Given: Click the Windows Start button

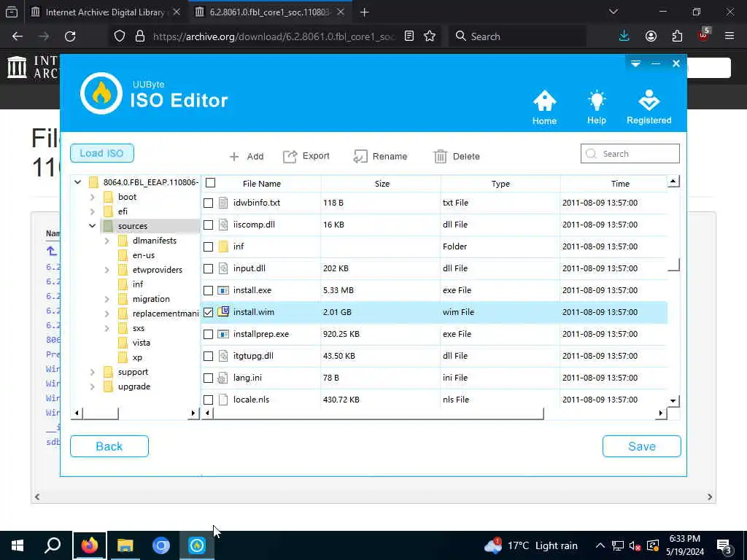Looking at the screenshot, I should 18,545.
